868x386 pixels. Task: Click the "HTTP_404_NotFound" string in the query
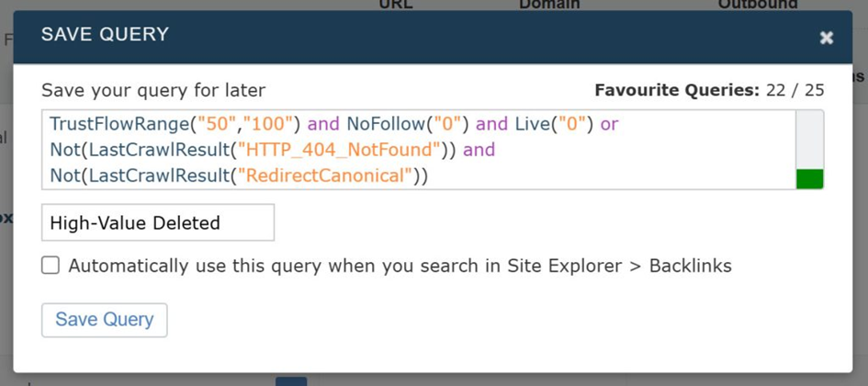(338, 149)
